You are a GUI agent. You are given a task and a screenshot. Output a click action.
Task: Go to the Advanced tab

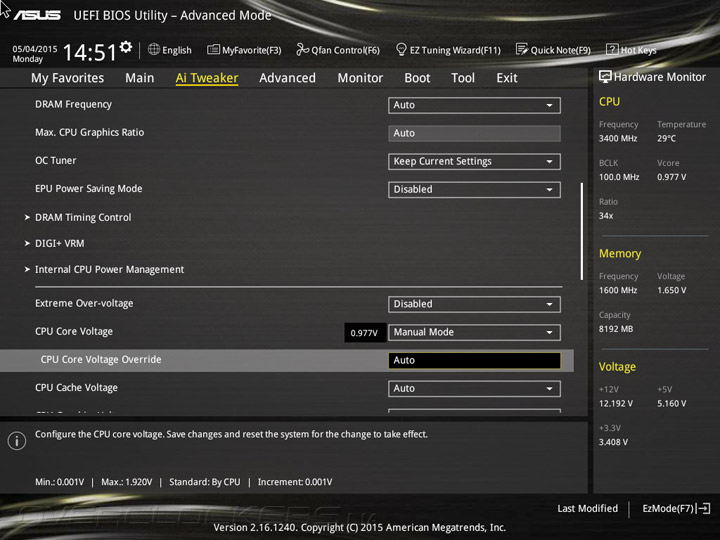point(287,78)
